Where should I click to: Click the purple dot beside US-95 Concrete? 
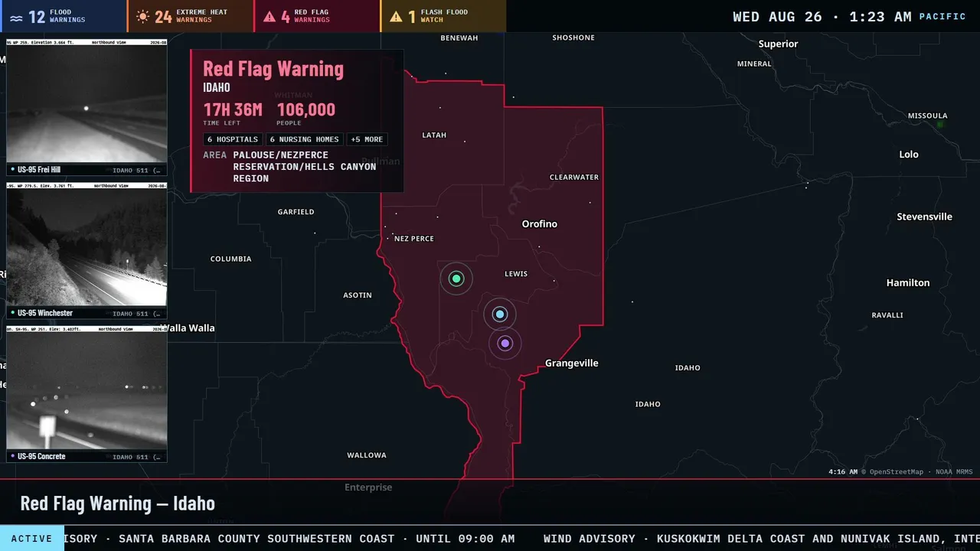tap(12, 456)
